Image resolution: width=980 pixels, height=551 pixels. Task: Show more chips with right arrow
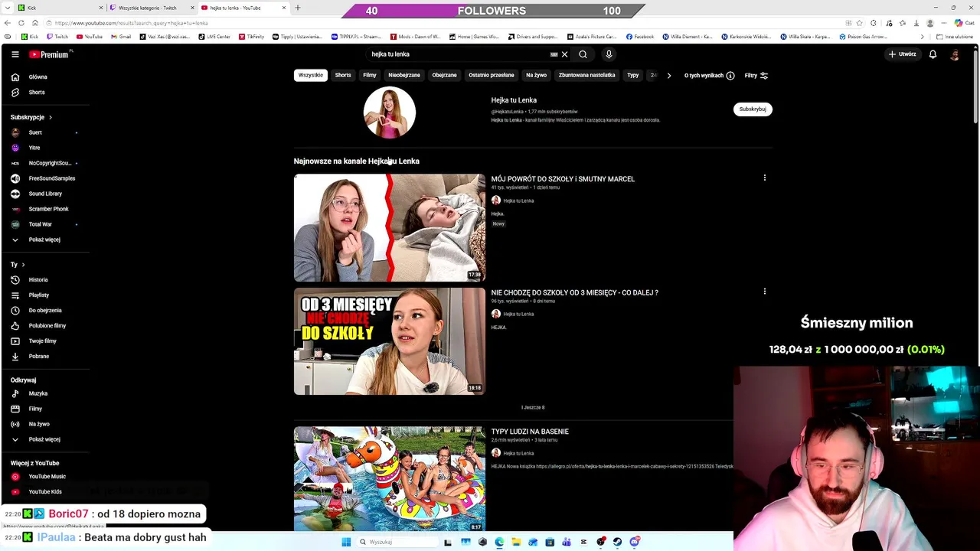pyautogui.click(x=668, y=76)
